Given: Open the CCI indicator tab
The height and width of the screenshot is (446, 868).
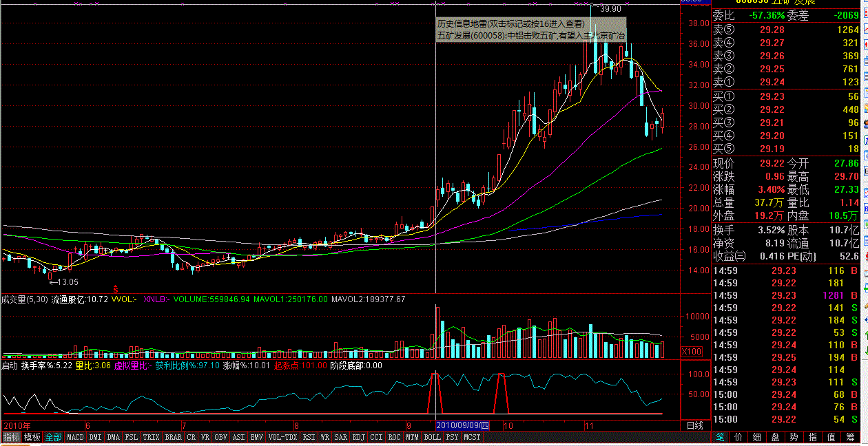Looking at the screenshot, I should [377, 437].
